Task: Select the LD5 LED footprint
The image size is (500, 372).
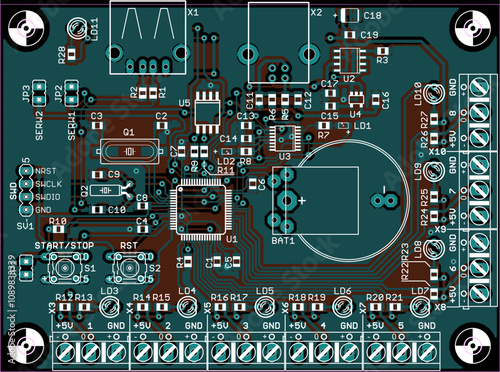Action: coord(265,306)
